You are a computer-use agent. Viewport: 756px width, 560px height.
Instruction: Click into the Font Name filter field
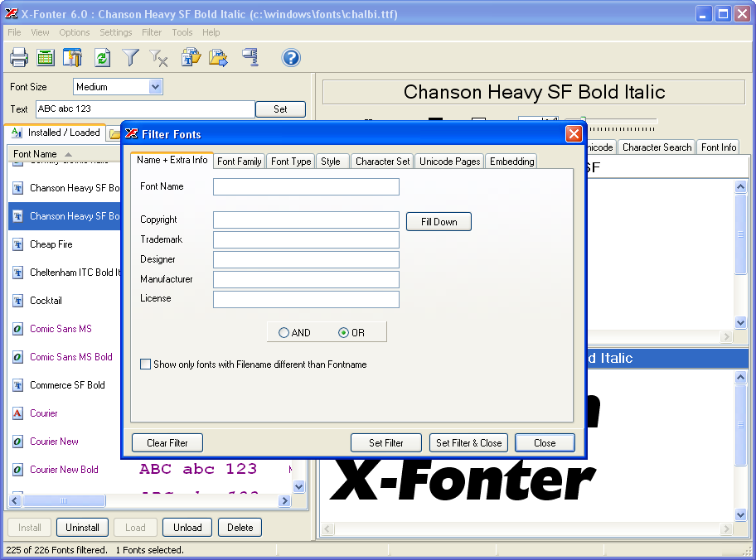(x=306, y=186)
